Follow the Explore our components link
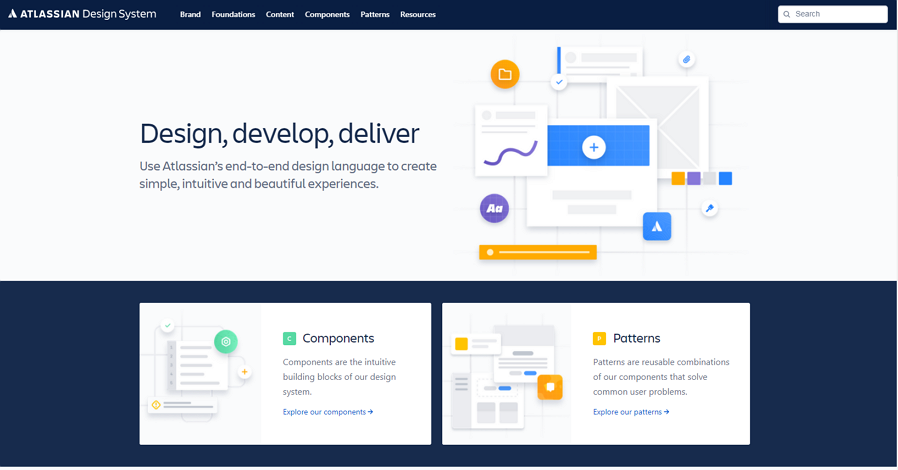 pos(328,412)
